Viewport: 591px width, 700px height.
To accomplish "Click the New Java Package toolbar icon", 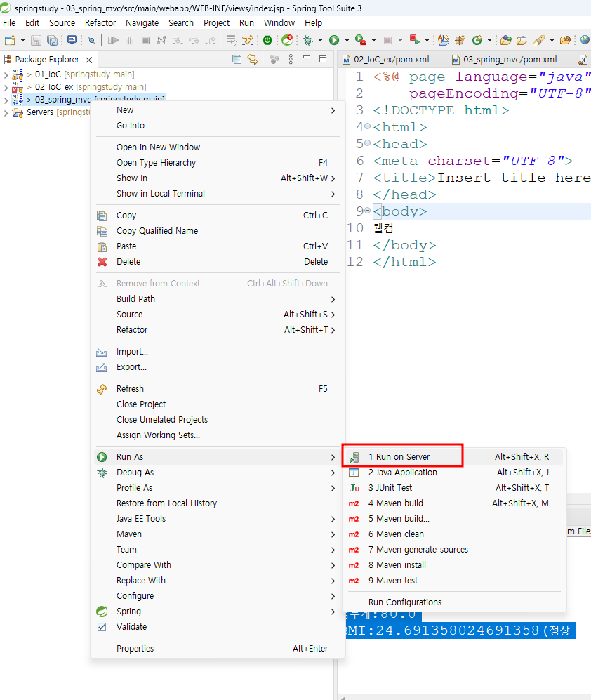I will coord(460,40).
